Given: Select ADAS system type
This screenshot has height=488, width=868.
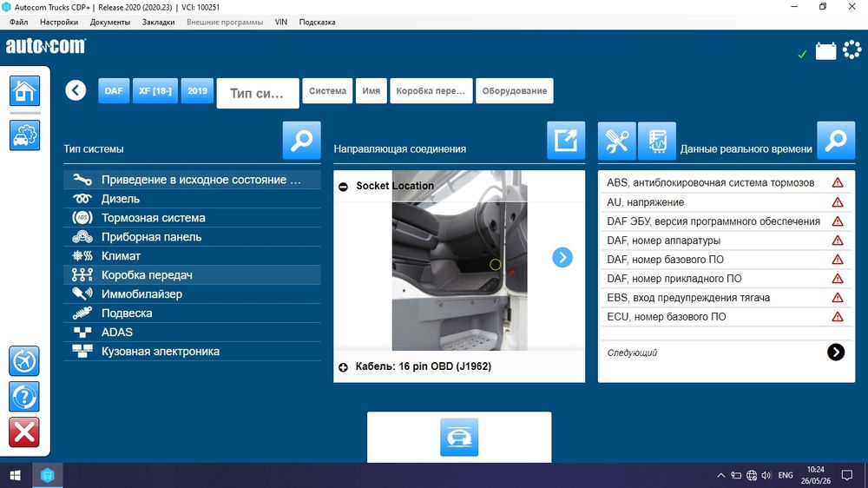Looking at the screenshot, I should point(192,333).
